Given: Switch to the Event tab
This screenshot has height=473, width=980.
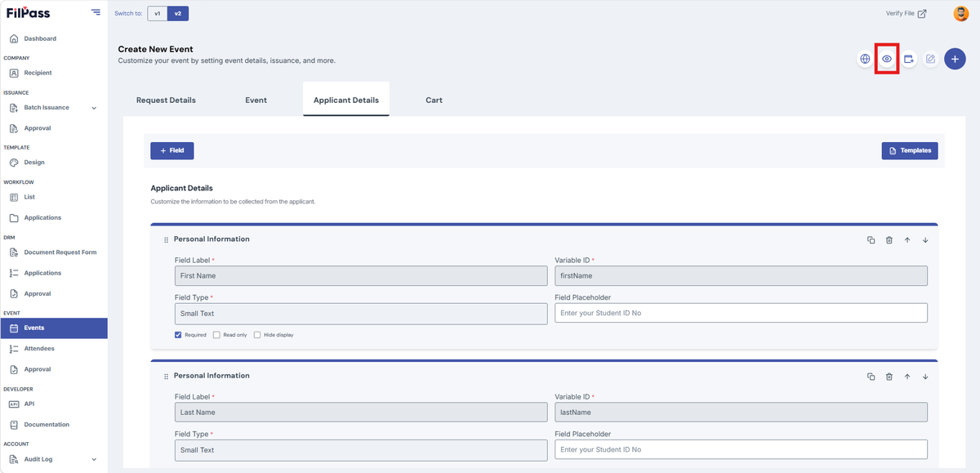Looking at the screenshot, I should 256,100.
